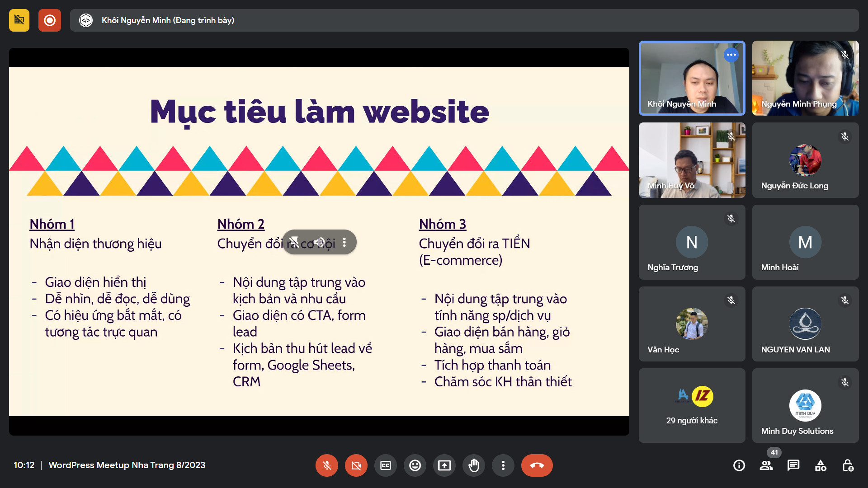This screenshot has height=488, width=868.
Task: Open host controls lock icon
Action: 848,465
